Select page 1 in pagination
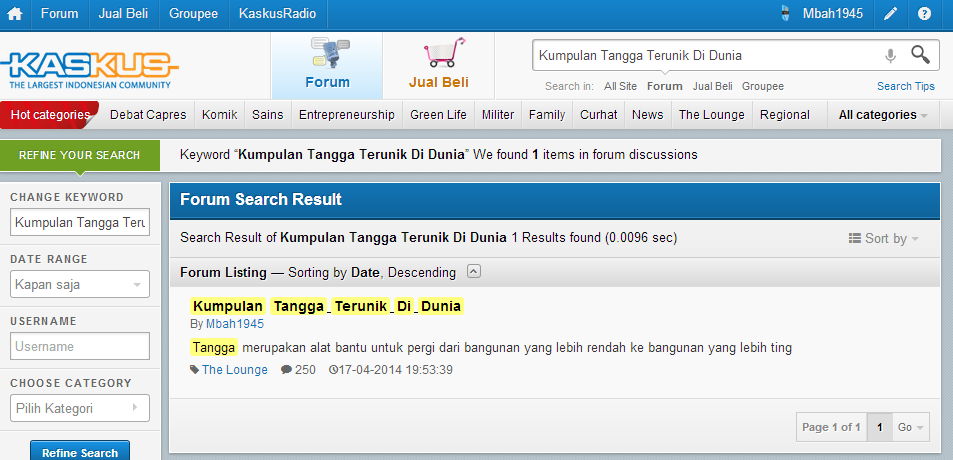The width and height of the screenshot is (953, 460). 879,427
